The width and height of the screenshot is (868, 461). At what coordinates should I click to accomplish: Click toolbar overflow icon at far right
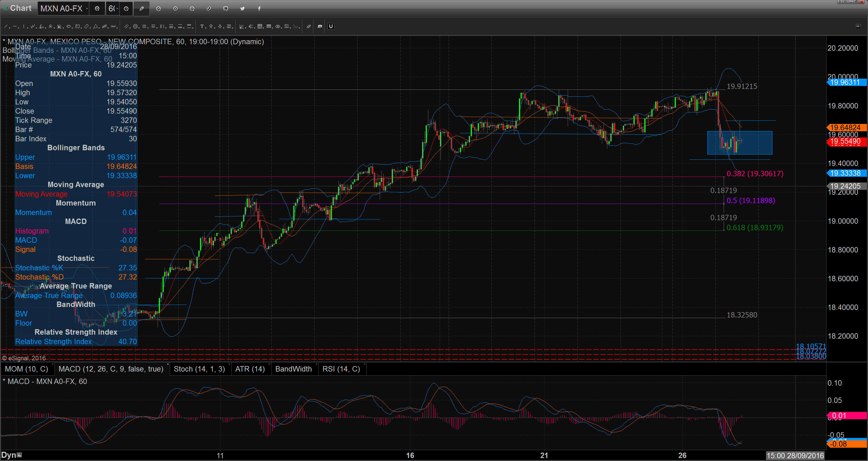(x=858, y=26)
